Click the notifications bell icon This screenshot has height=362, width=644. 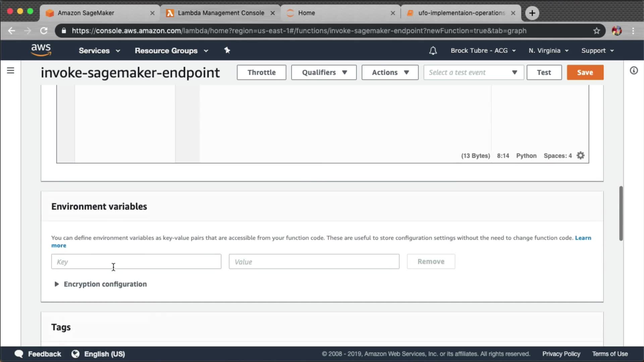click(433, 51)
